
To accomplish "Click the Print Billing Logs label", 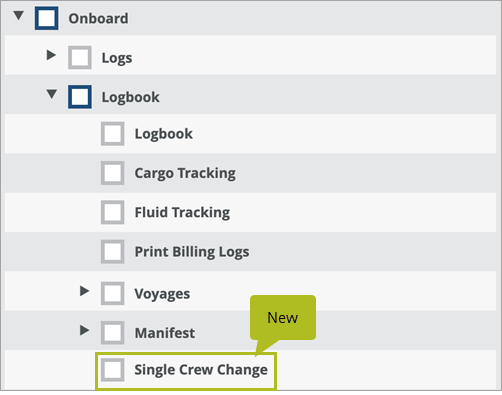I will pos(192,252).
